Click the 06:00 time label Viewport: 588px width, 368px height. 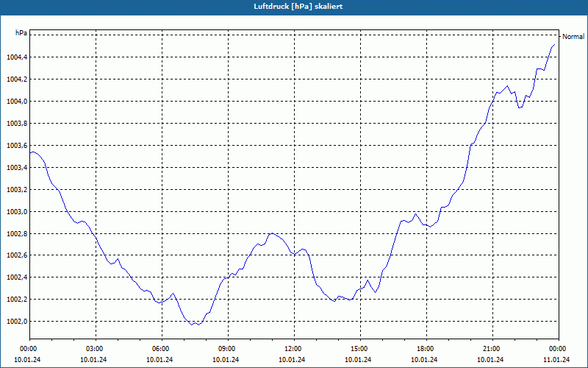(162, 348)
